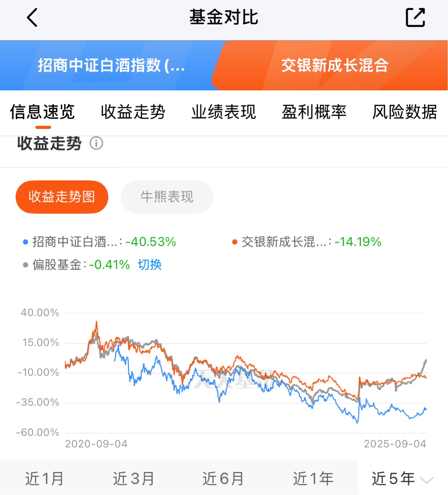Open info icon beside 收益走势 heading
The width and height of the screenshot is (448, 495).
tap(96, 143)
